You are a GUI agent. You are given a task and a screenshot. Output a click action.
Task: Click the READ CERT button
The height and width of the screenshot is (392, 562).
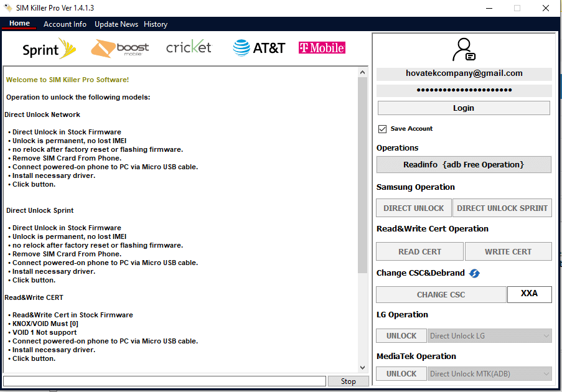(419, 251)
